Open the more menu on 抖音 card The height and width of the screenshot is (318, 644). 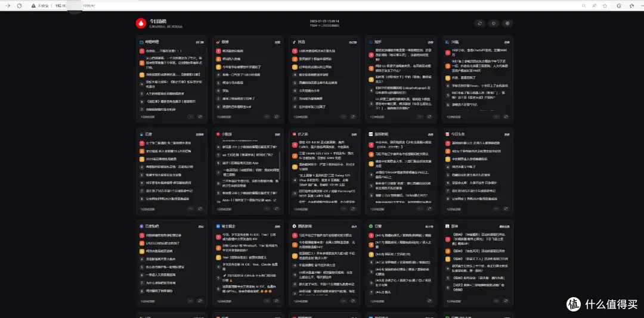click(x=343, y=117)
